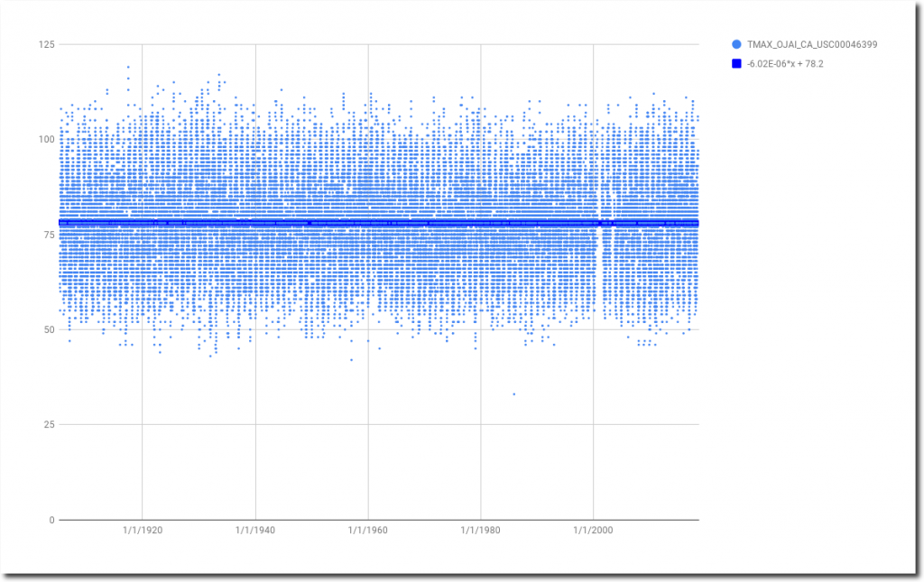Click the dark blue trendline legend square
The height and width of the screenshot is (582, 924).
coord(736,64)
